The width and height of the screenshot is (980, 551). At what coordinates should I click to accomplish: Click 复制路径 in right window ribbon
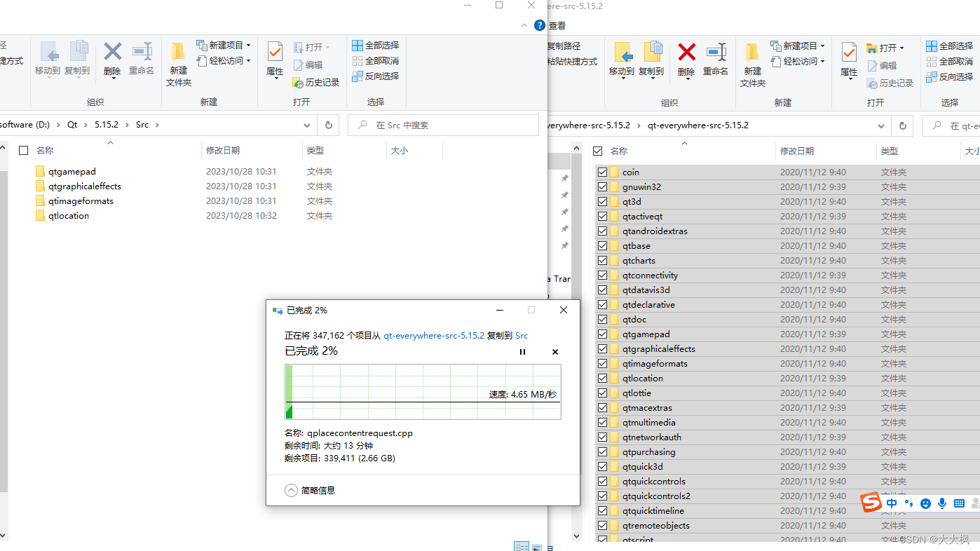tap(564, 46)
